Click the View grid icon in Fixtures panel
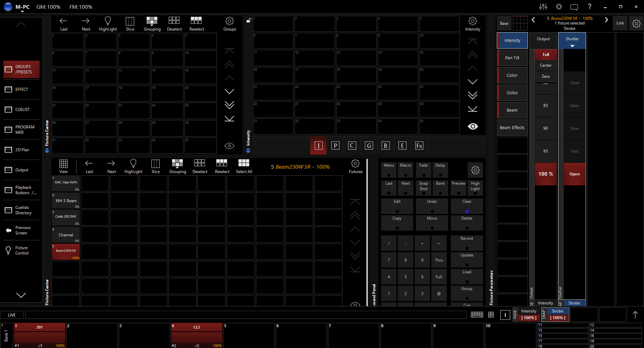Viewport: 644px width, 348px height. 63,164
